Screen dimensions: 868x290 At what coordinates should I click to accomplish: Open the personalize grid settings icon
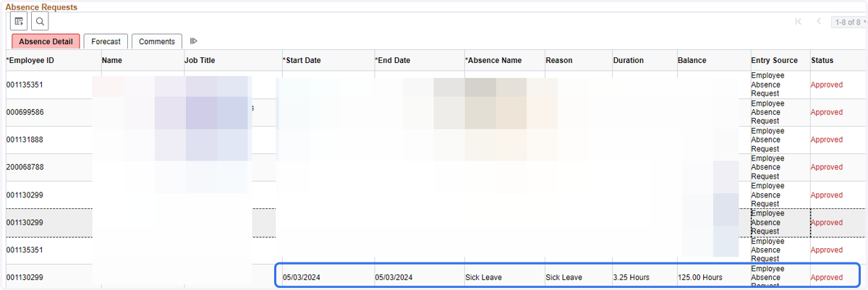tap(19, 22)
